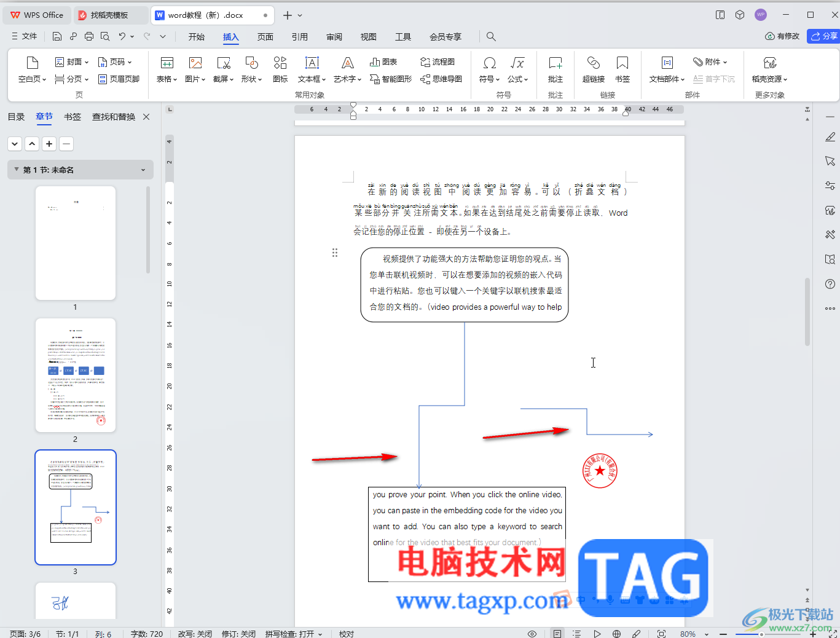Click the 有修改 status button
The height and width of the screenshot is (638, 840).
tap(782, 36)
